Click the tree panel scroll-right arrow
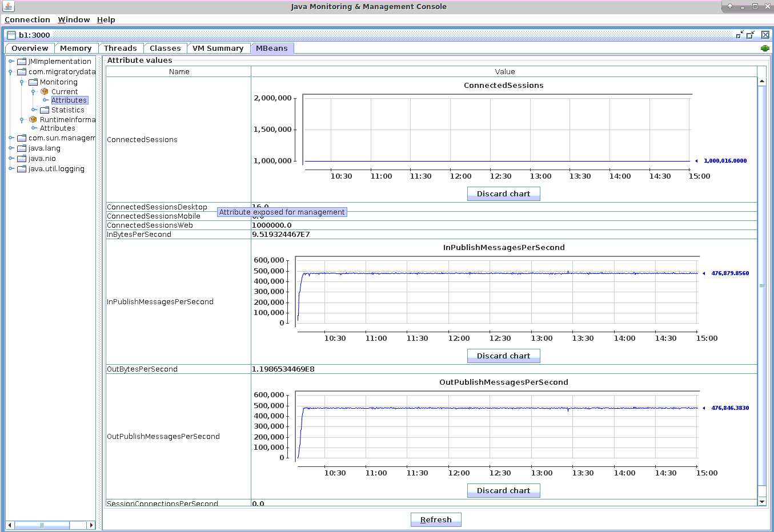774x532 pixels. [91, 525]
